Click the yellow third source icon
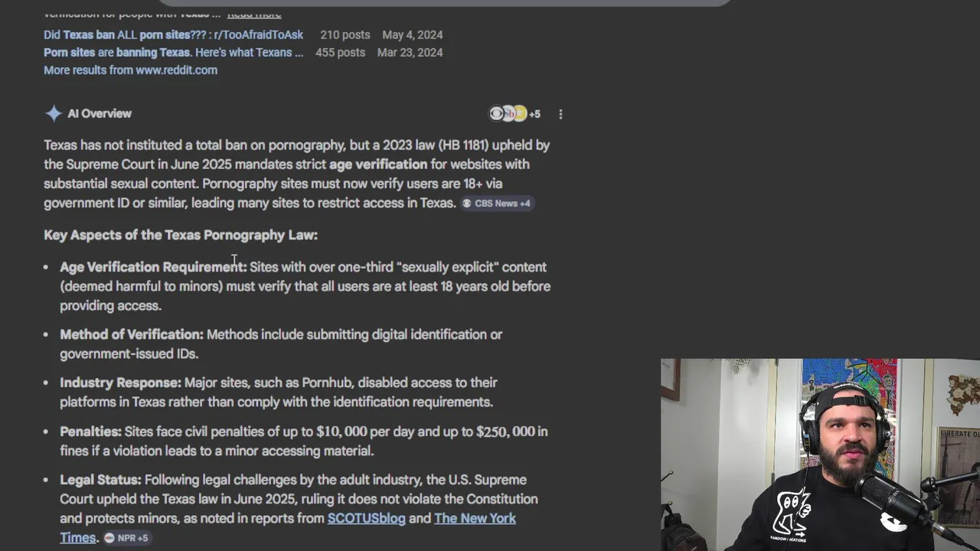The width and height of the screenshot is (980, 551). [521, 113]
